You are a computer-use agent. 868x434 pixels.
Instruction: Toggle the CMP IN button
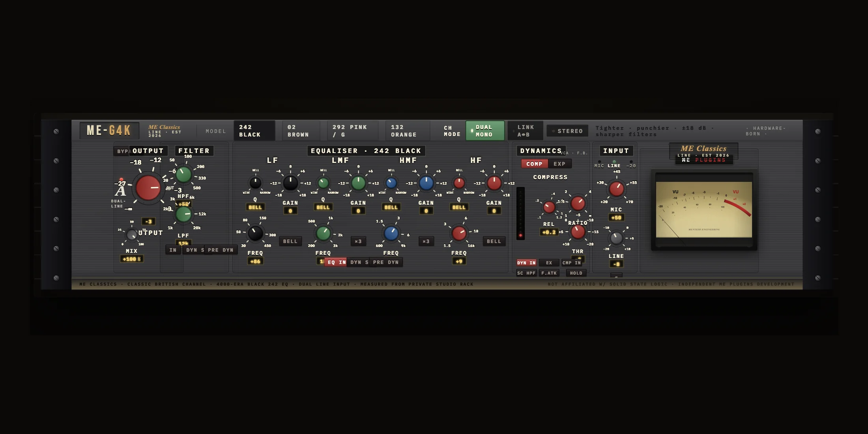(571, 263)
